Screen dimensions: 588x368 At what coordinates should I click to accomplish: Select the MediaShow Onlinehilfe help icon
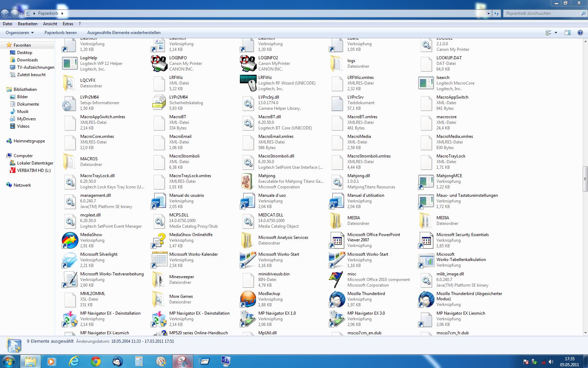159,240
